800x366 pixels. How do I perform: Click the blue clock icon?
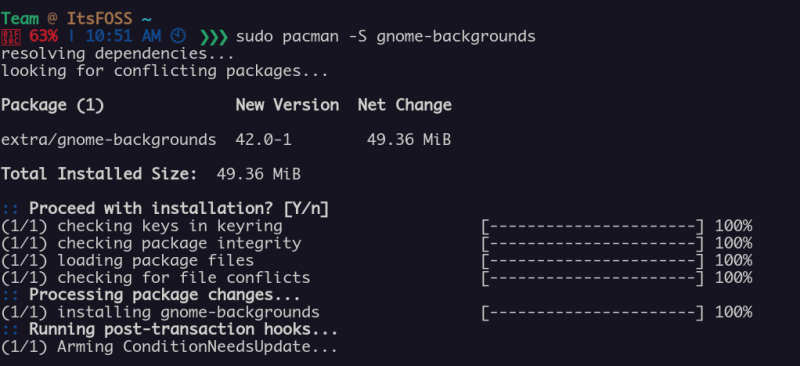click(179, 37)
